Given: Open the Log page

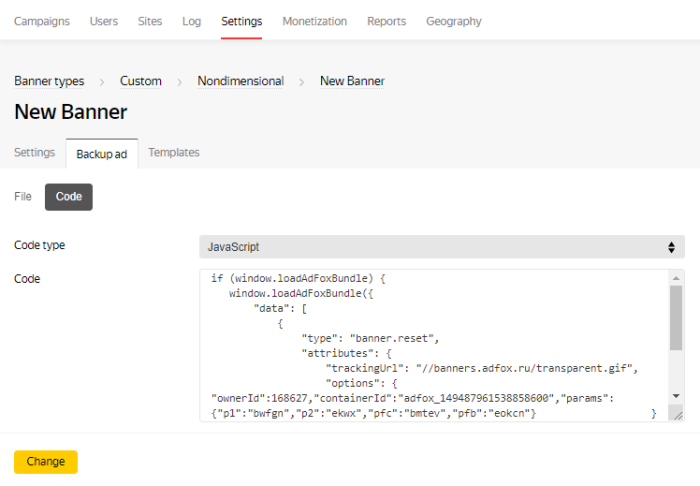Looking at the screenshot, I should [191, 21].
